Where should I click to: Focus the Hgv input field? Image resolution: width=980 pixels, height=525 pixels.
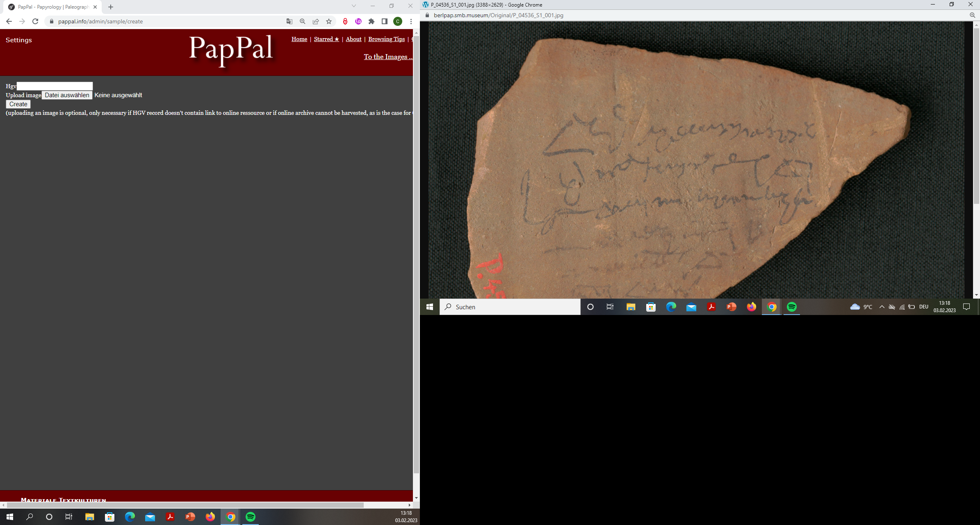[55, 86]
